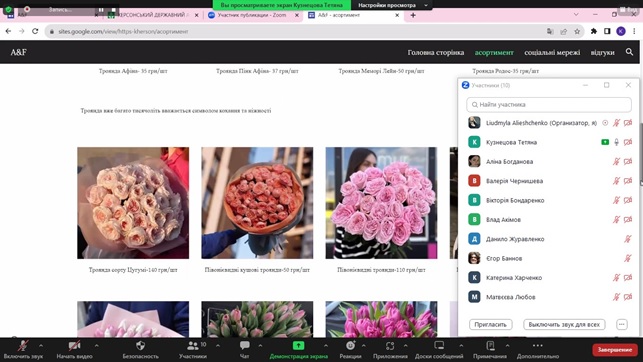Click Mute All (Выключить звук для всех)

(x=564, y=324)
